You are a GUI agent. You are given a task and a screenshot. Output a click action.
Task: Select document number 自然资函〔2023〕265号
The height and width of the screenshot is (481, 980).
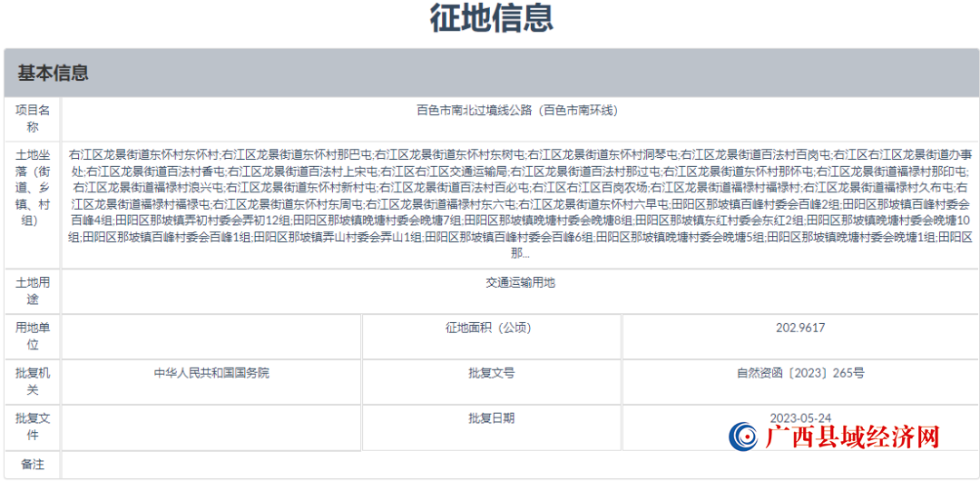800,373
